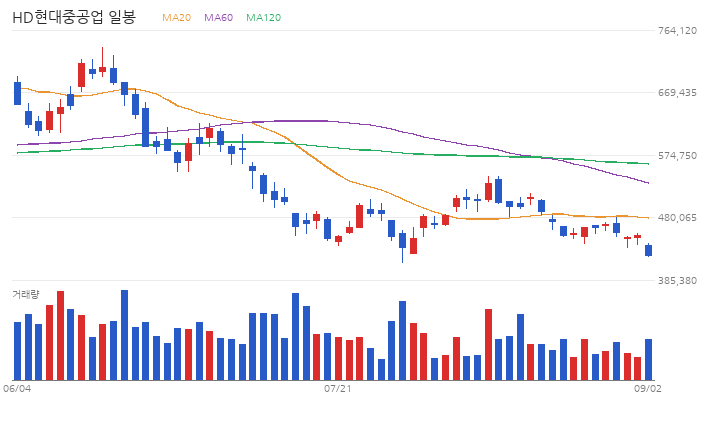Select the MA120 legend label
Screen dimensions: 720x440
click(x=264, y=17)
